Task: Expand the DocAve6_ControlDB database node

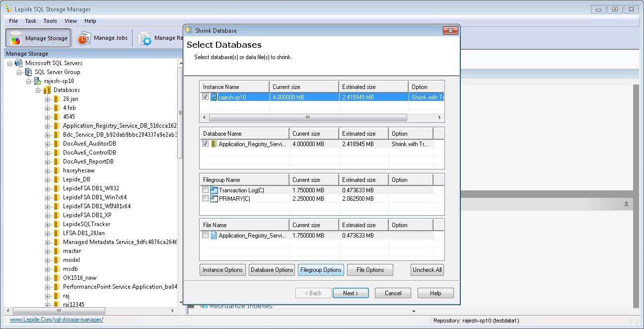Action: click(x=48, y=153)
